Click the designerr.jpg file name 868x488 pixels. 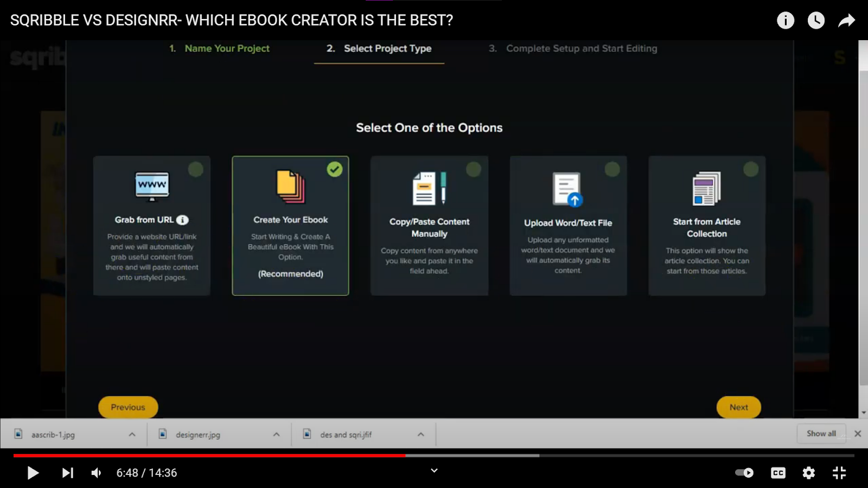(x=198, y=435)
